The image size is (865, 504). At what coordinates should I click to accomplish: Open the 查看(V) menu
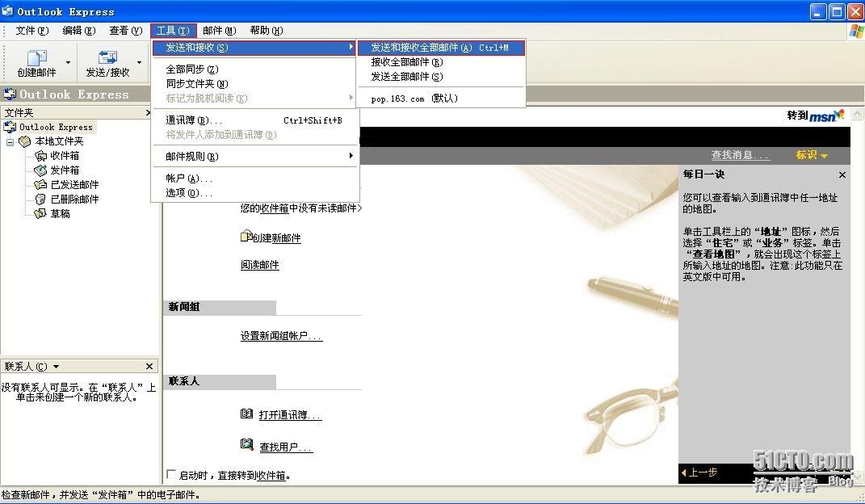(126, 31)
